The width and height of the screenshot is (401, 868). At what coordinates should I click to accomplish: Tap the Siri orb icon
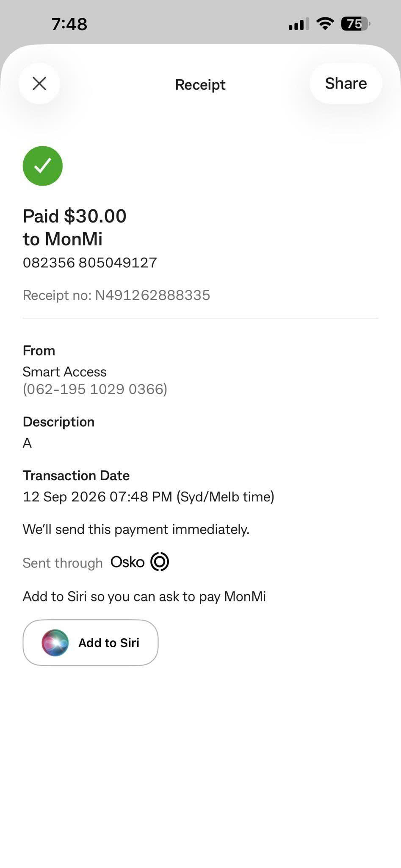pyautogui.click(x=55, y=643)
